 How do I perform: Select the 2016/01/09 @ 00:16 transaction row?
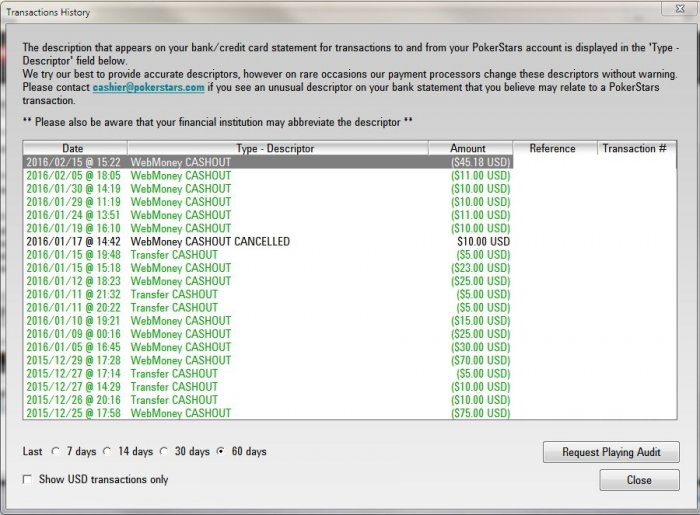point(267,334)
